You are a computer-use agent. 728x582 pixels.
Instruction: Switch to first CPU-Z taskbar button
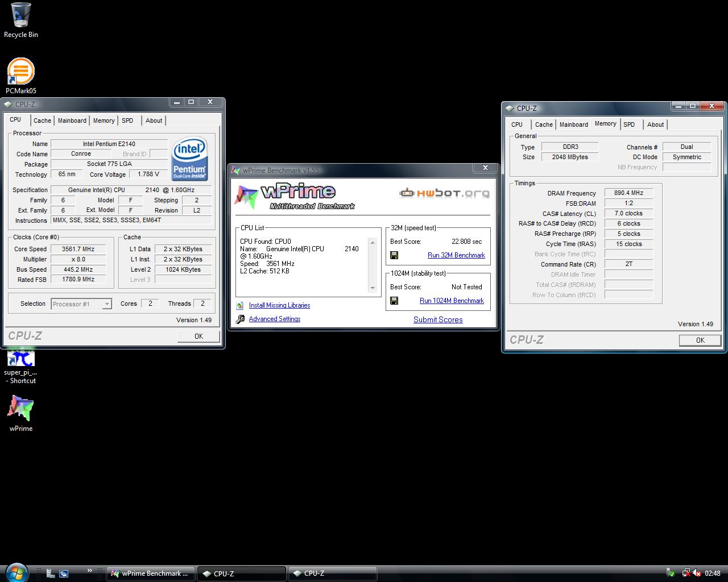[x=242, y=573]
